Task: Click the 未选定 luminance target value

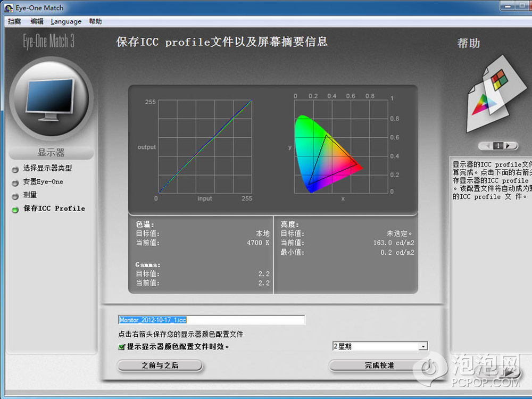Action: 400,234
